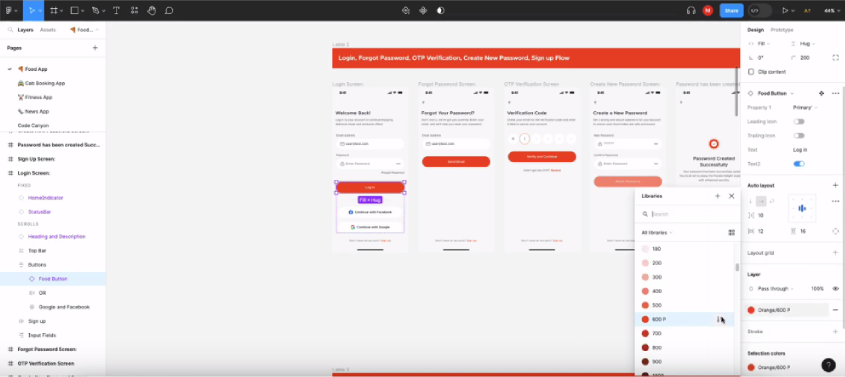Click the red M user avatar
The height and width of the screenshot is (377, 845).
[x=708, y=10]
